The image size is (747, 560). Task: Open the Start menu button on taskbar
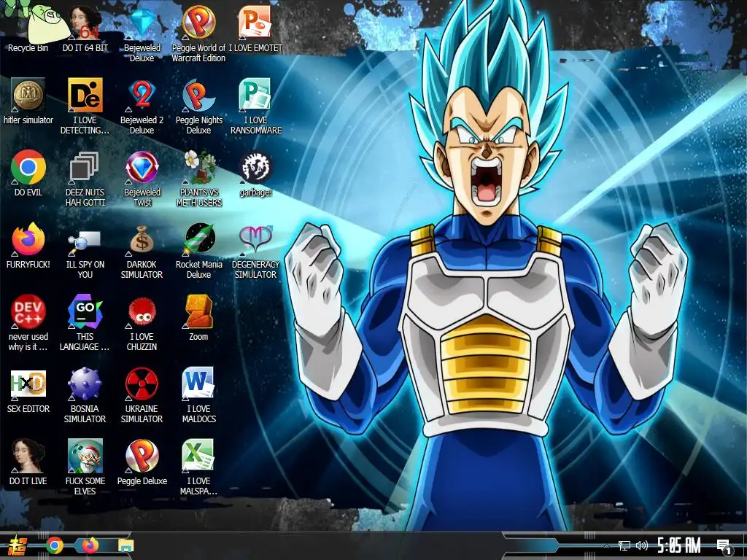[x=18, y=545]
